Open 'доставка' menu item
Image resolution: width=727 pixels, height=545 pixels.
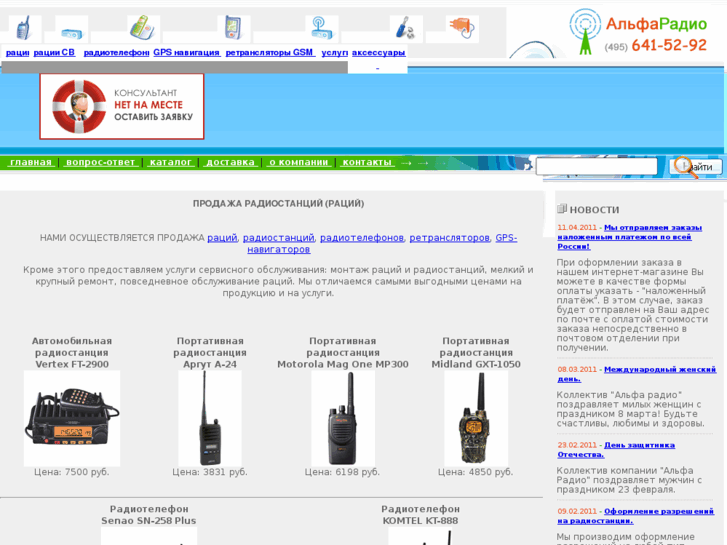(230, 162)
